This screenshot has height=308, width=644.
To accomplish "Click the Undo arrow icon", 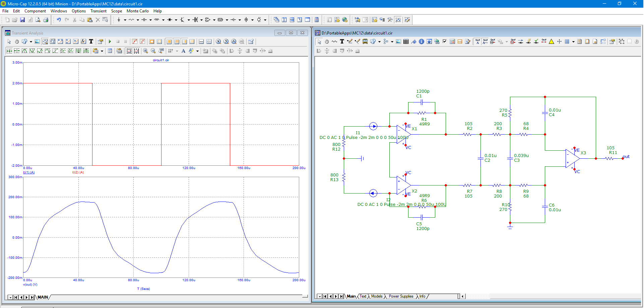I will click(x=59, y=20).
